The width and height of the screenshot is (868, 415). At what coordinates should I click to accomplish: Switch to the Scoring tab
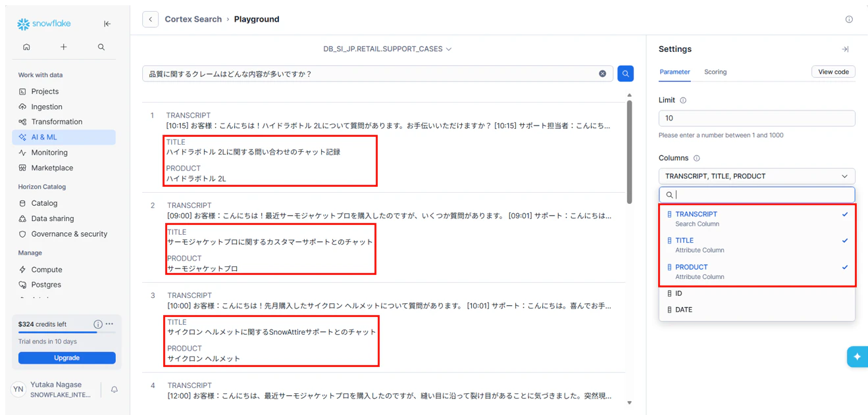(715, 72)
